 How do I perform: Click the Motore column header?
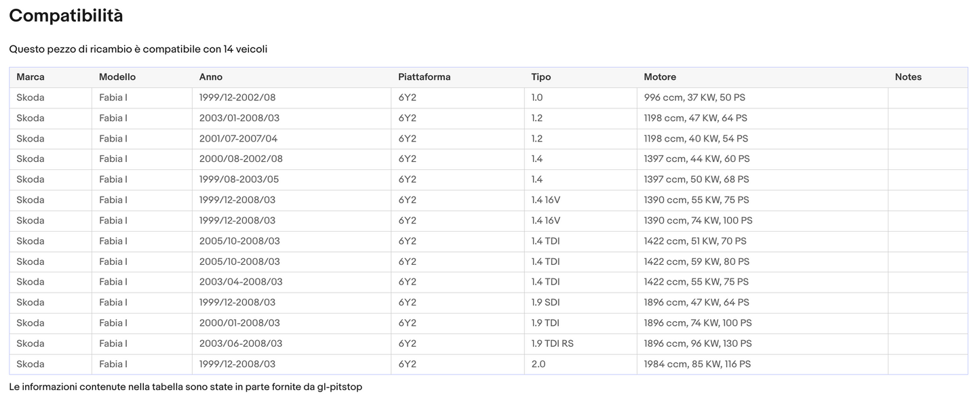tap(660, 77)
